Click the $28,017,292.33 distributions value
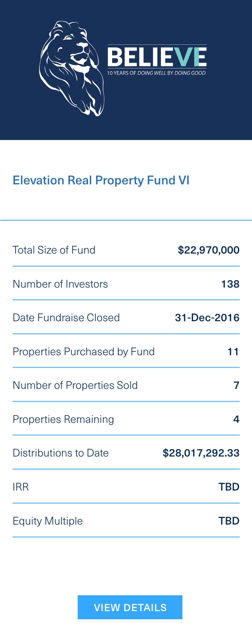252x644 pixels. click(x=201, y=453)
